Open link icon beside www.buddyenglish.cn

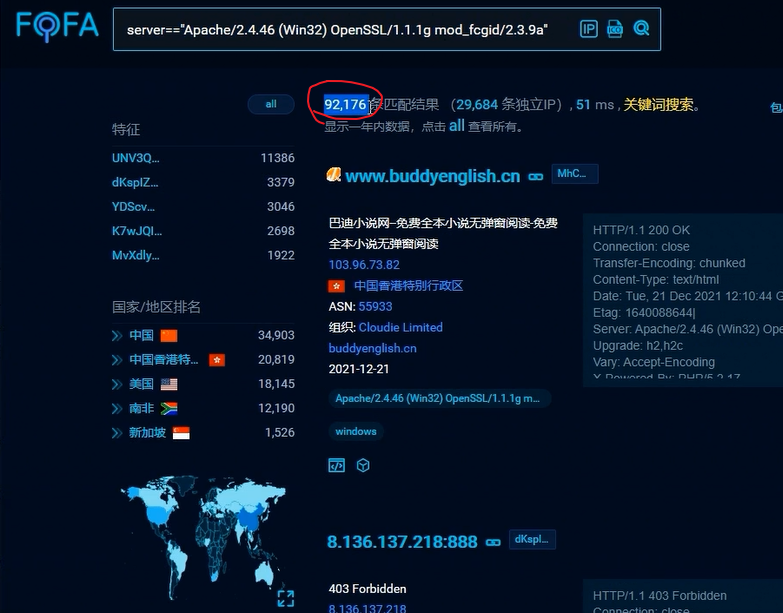(536, 177)
